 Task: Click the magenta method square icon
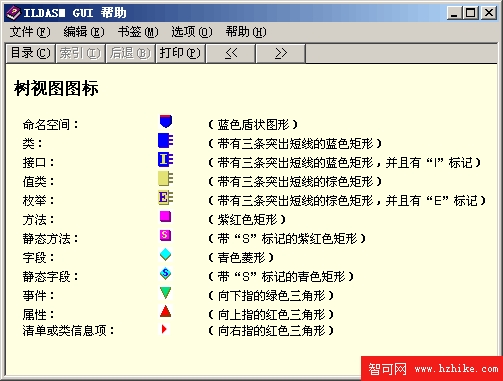coord(165,216)
